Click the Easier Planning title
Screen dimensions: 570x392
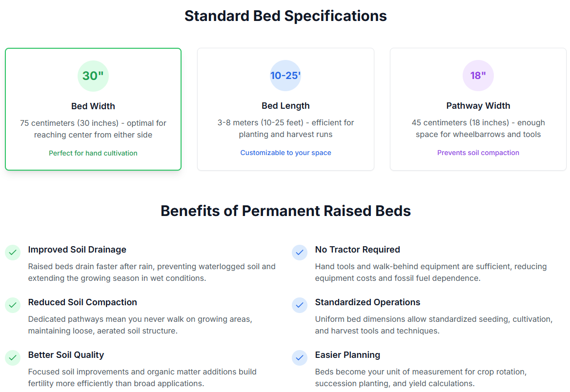tap(347, 355)
